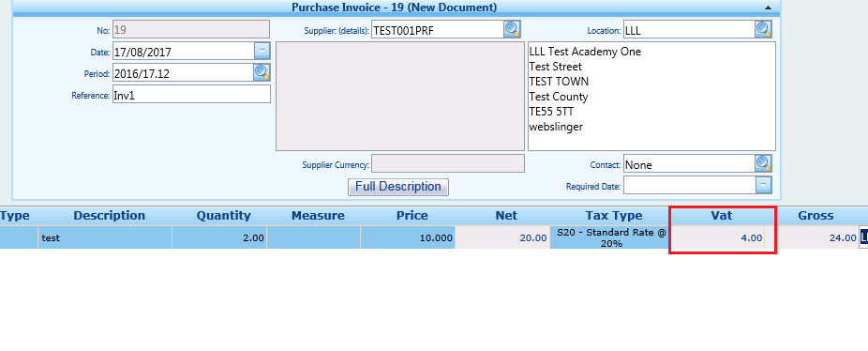This screenshot has height=351, width=868.
Task: Focus the Reference field containing Inv1
Action: [x=191, y=94]
